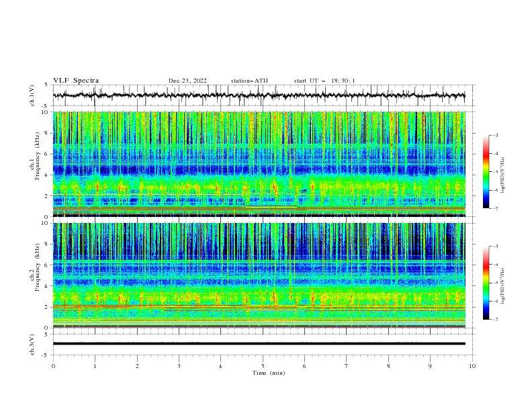Click the "6" kHz tick of ch.2 spectrogram
This screenshot has width=532, height=411.
tap(47, 265)
